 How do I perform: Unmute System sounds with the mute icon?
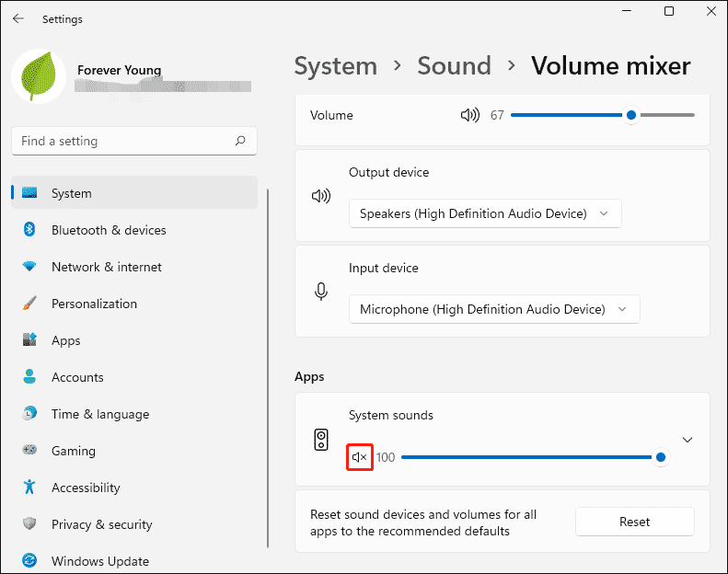pos(359,457)
